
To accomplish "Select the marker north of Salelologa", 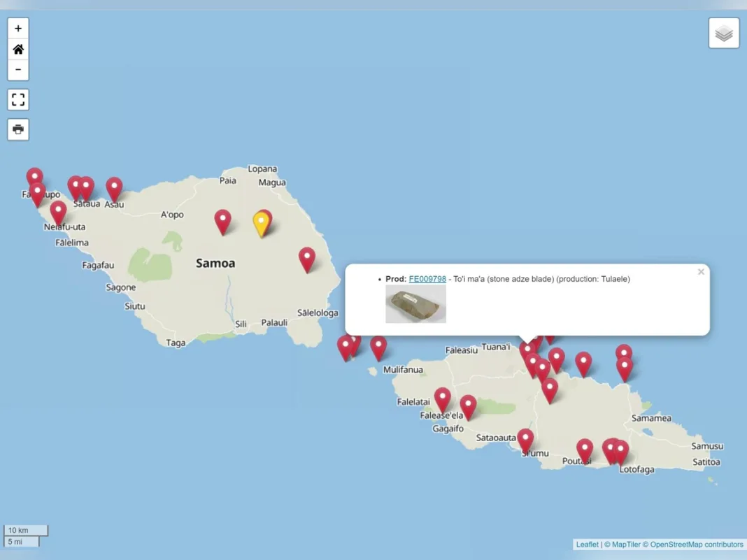I will 307,259.
